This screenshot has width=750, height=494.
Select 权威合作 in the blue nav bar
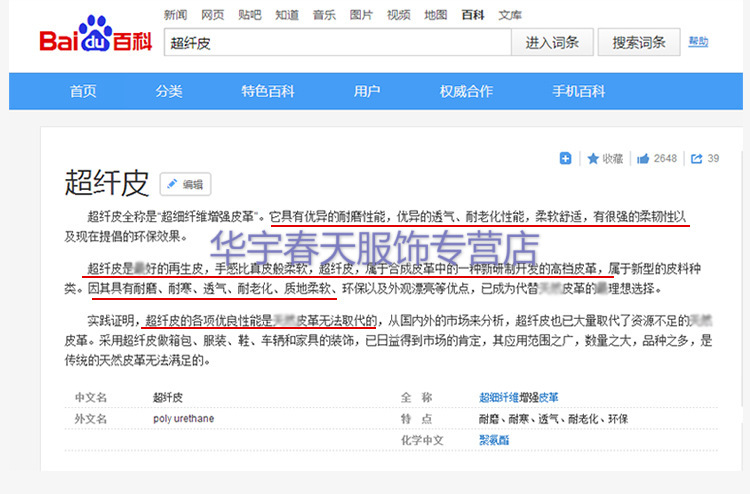pos(466,91)
